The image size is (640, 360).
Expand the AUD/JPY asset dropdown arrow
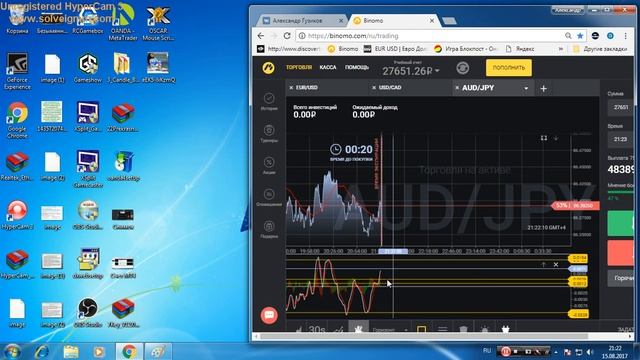526,88
